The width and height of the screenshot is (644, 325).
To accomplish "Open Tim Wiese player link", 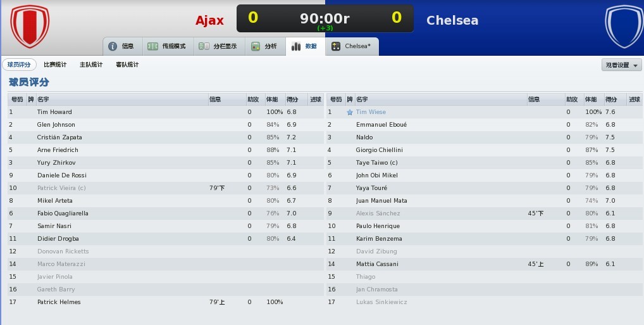I will [371, 112].
